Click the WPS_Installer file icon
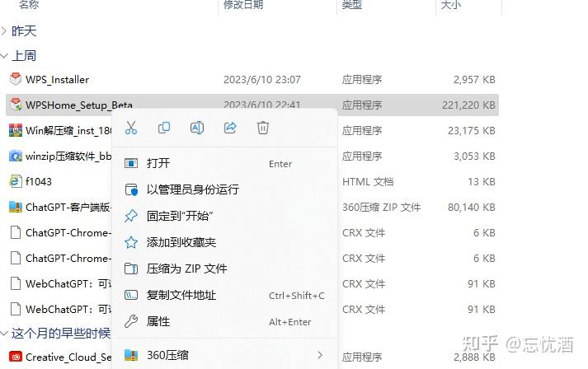Viewport: 588px width, 369px height. tap(16, 79)
